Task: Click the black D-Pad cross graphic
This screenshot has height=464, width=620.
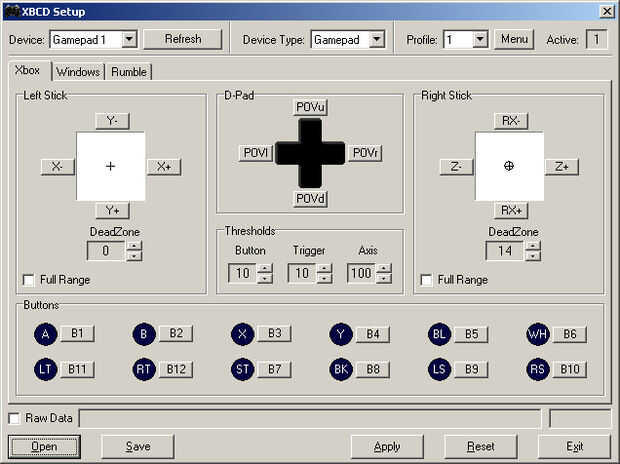Action: point(310,153)
